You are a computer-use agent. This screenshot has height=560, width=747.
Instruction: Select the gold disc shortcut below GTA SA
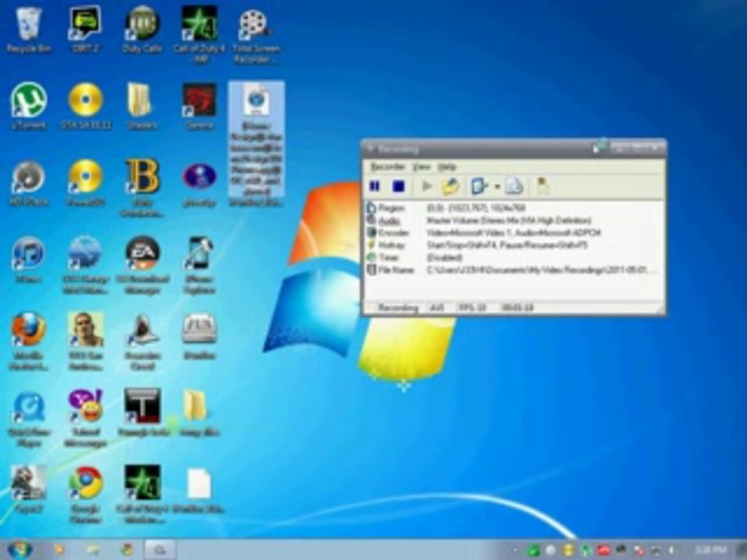pos(86,183)
